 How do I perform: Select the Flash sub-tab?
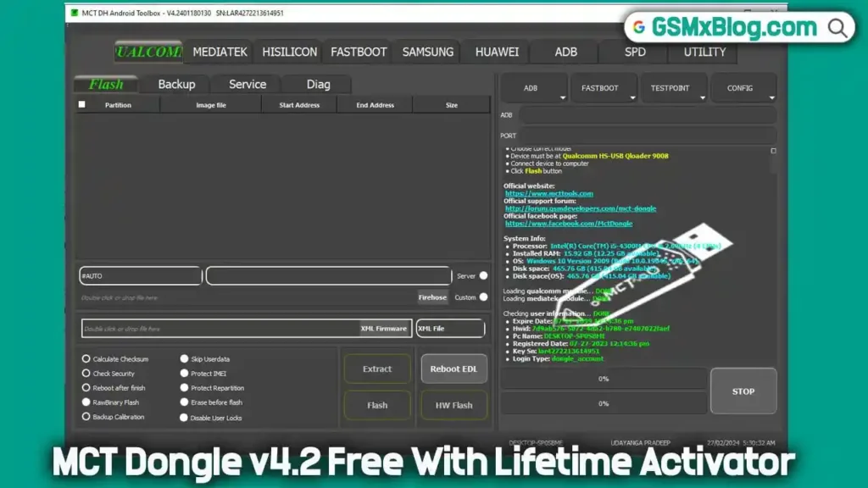coord(106,84)
